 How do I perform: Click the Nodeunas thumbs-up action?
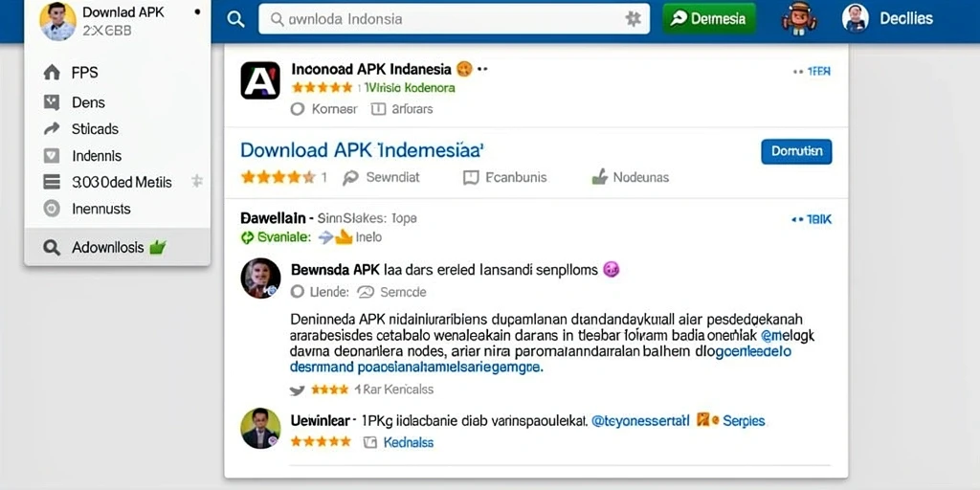pyautogui.click(x=630, y=177)
